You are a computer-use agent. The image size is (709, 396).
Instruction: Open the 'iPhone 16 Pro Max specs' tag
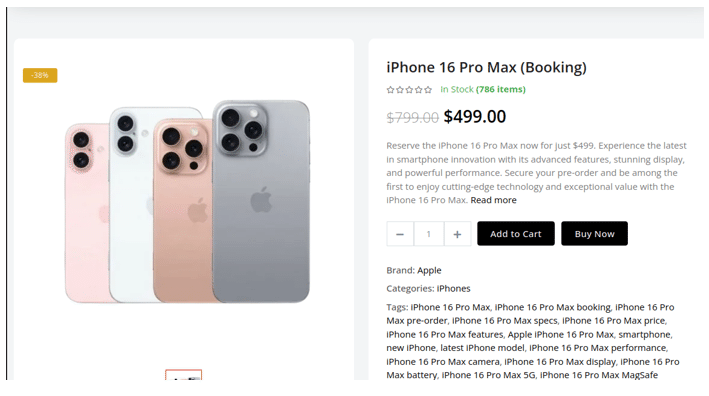click(x=505, y=321)
